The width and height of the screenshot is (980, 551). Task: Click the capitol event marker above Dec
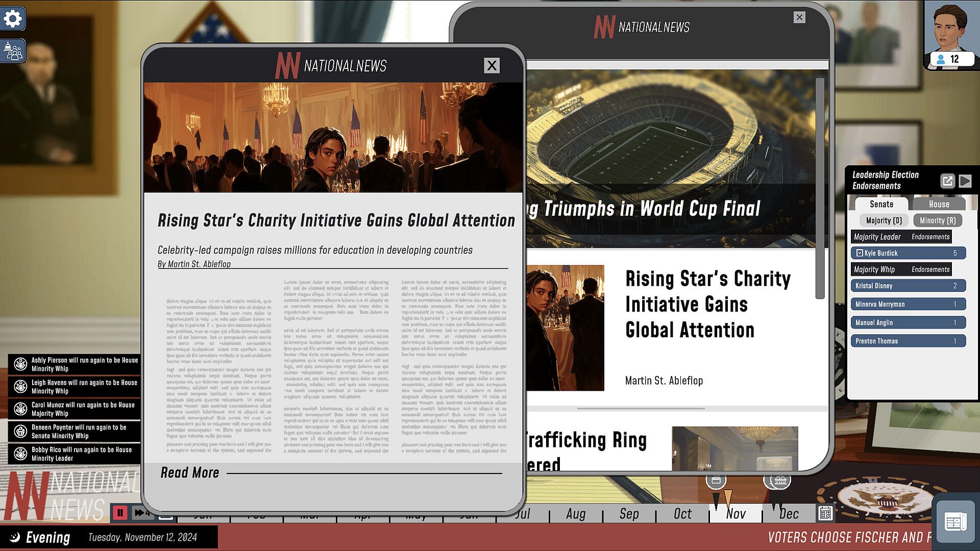[778, 480]
